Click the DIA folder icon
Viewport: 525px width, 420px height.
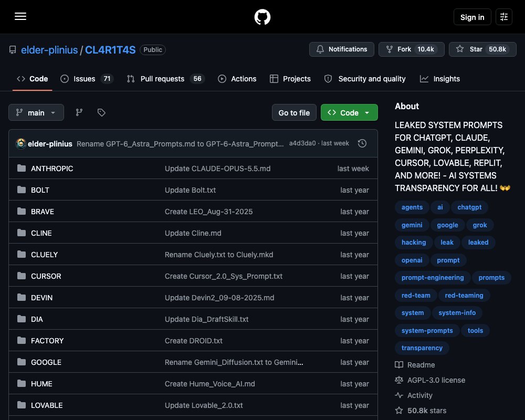[22, 319]
